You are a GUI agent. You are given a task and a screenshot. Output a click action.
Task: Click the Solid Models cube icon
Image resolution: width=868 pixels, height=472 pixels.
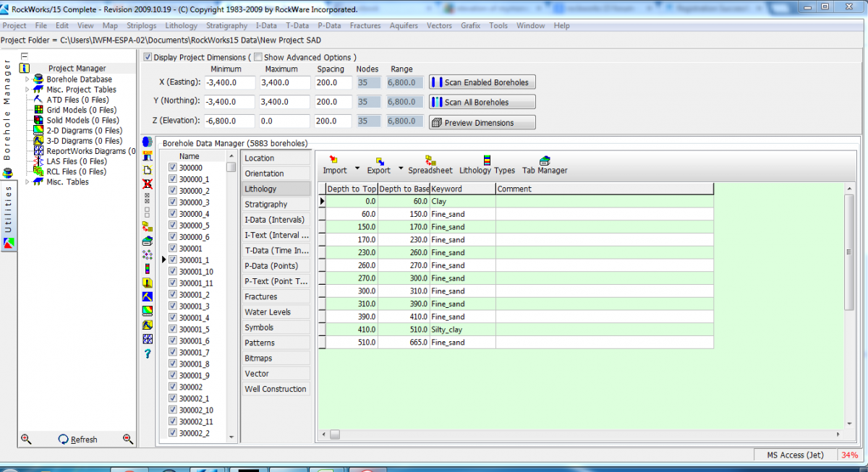pyautogui.click(x=39, y=120)
